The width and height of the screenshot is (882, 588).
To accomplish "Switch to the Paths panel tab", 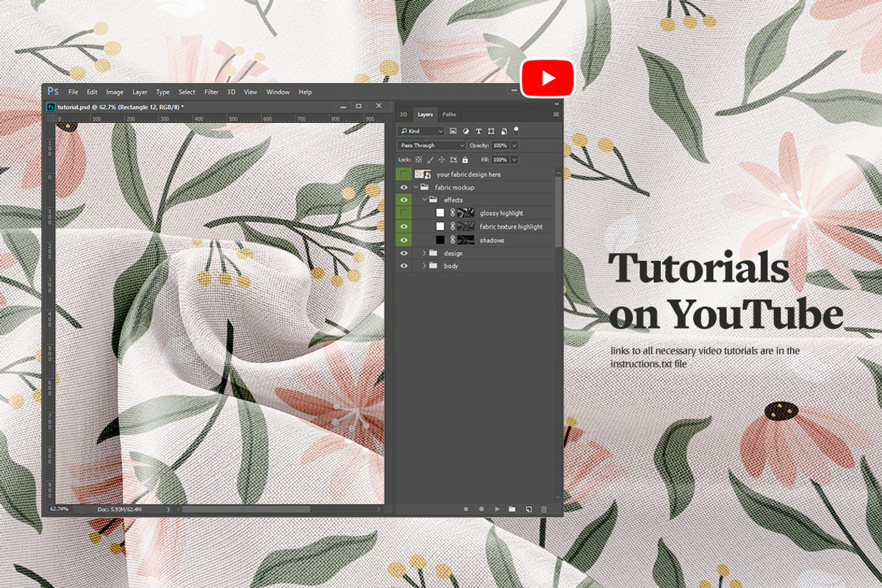I will point(449,114).
